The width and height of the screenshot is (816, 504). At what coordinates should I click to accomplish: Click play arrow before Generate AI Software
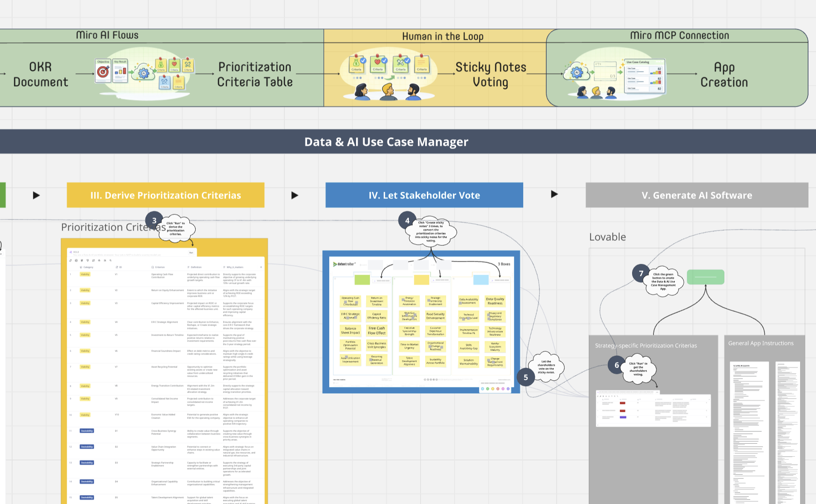(554, 194)
